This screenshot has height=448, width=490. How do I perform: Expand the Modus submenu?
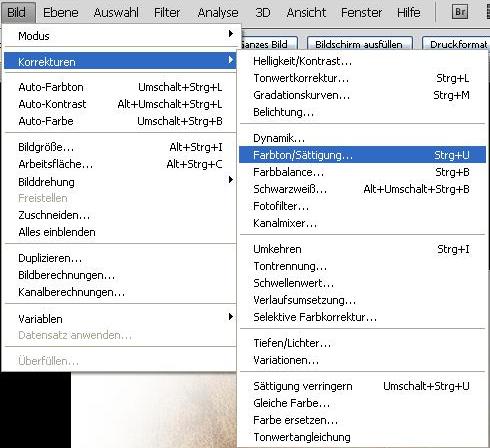click(x=120, y=35)
